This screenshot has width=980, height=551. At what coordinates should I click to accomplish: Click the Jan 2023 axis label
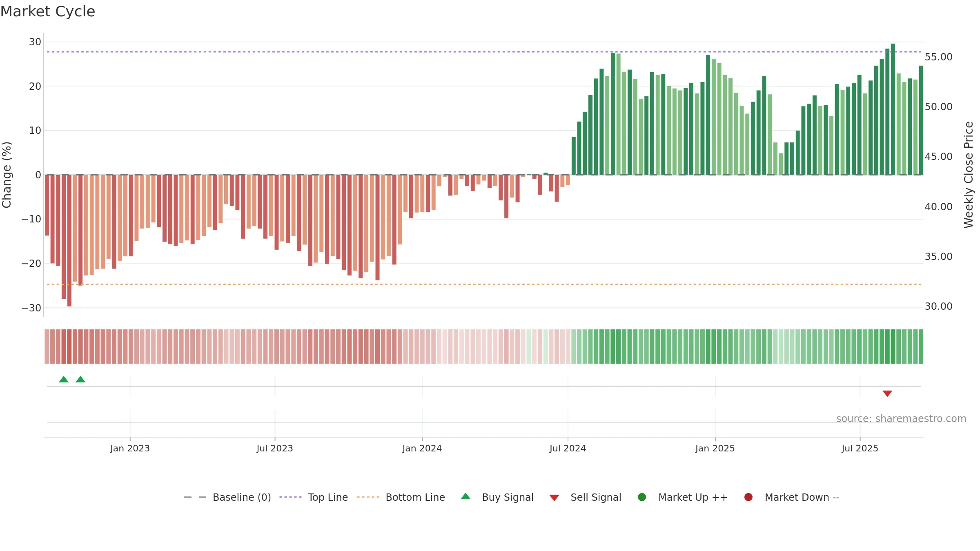(x=130, y=448)
